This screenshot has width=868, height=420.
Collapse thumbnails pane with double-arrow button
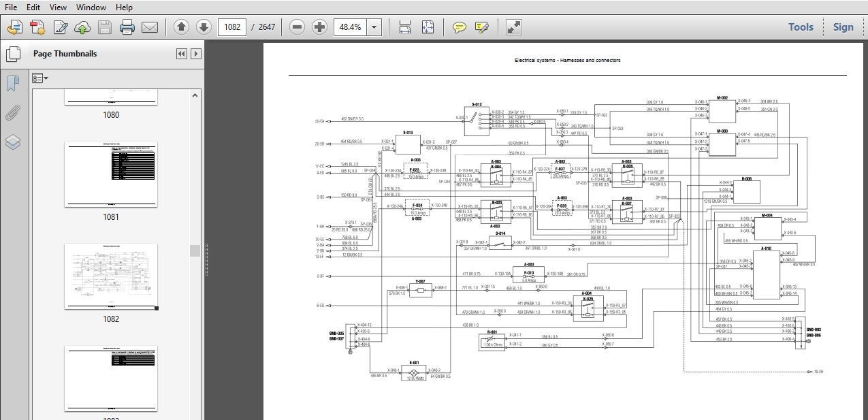tap(181, 54)
